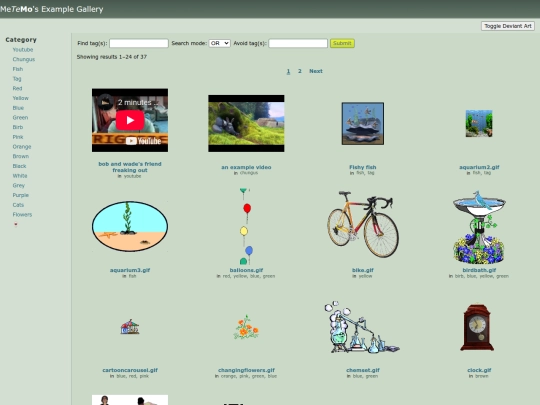Image resolution: width=540 pixels, height=405 pixels.
Task: Open the aquarium2.gif title link
Action: click(x=479, y=167)
